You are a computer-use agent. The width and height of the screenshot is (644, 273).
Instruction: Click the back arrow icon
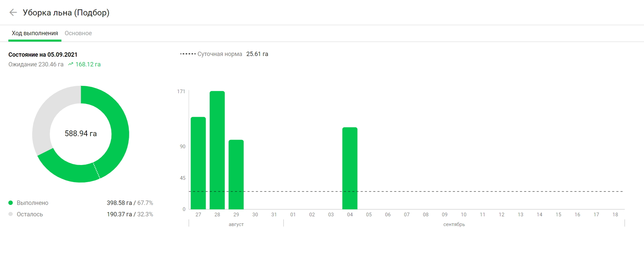[x=13, y=13]
